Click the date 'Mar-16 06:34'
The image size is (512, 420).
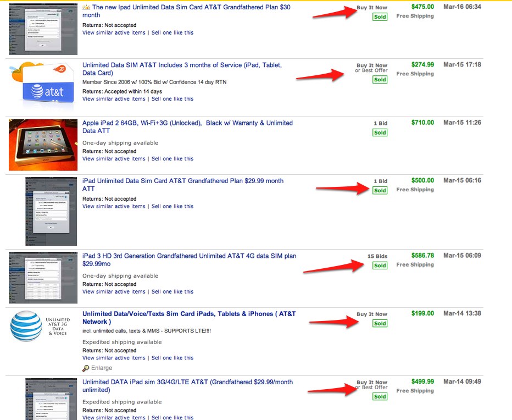[x=462, y=7]
